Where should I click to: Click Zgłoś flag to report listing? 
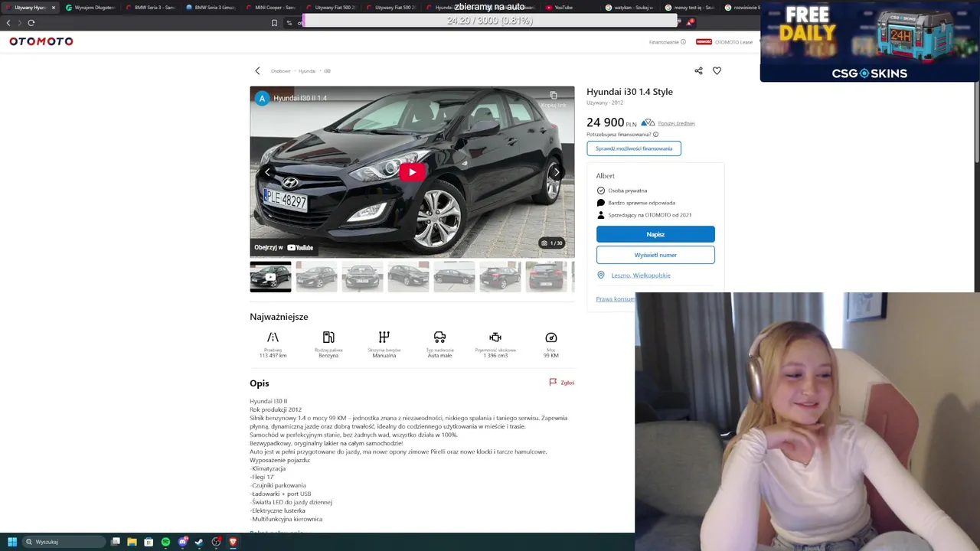tap(562, 383)
